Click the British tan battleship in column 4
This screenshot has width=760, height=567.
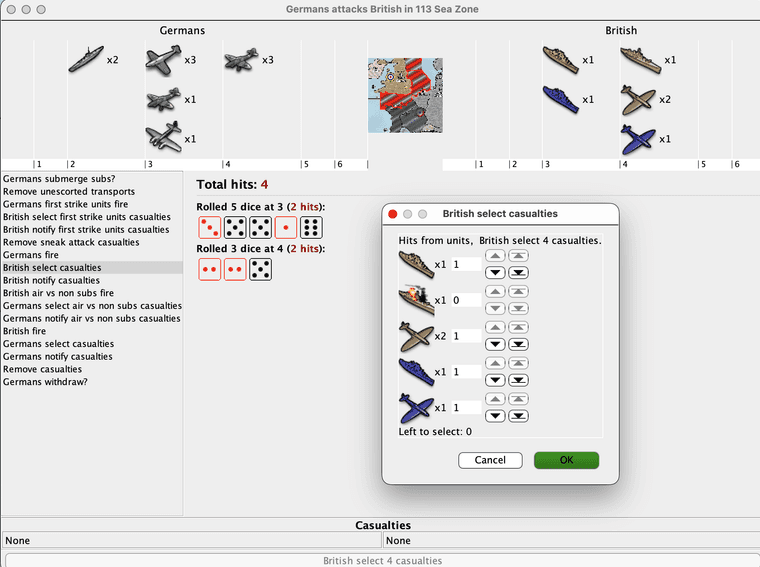point(640,60)
